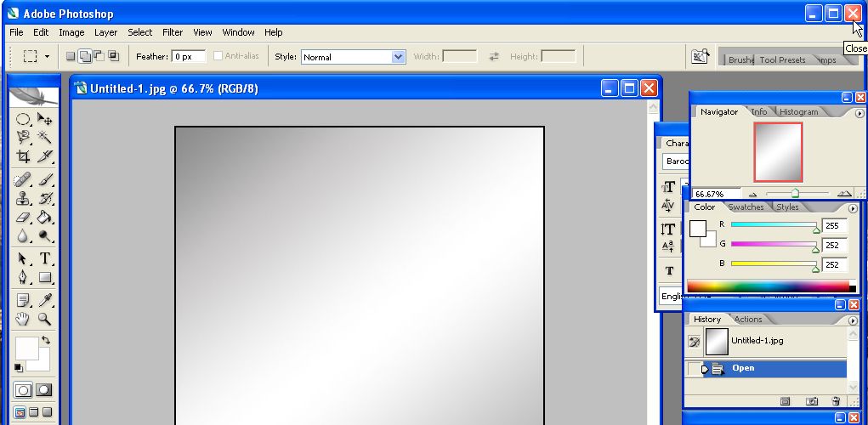Choose the Eyedropper tool
This screenshot has width=868, height=425.
[x=44, y=299]
